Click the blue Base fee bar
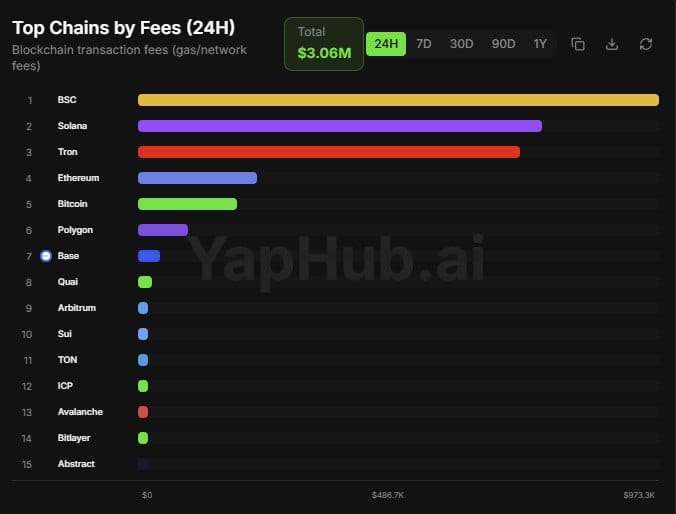The height and width of the screenshot is (514, 676). 149,256
